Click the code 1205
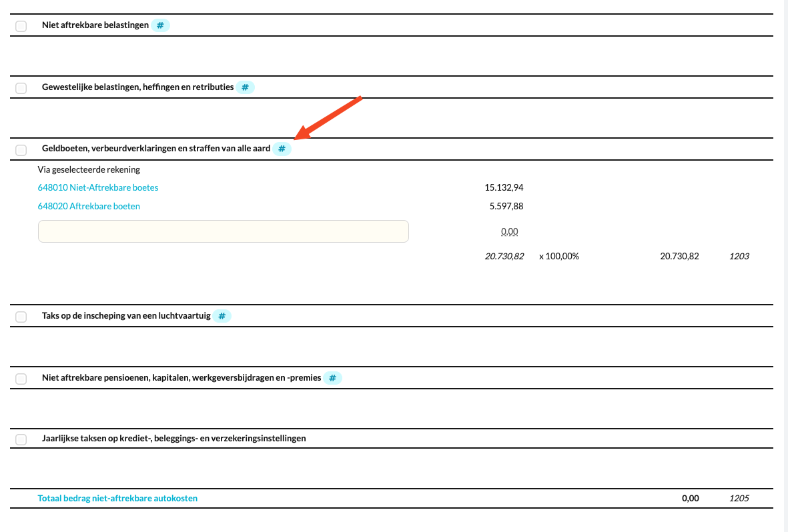 pyautogui.click(x=739, y=499)
